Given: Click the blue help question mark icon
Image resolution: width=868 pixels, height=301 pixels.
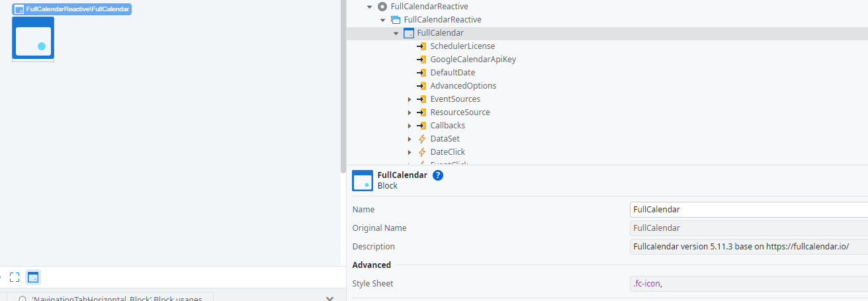Looking at the screenshot, I should (x=438, y=175).
